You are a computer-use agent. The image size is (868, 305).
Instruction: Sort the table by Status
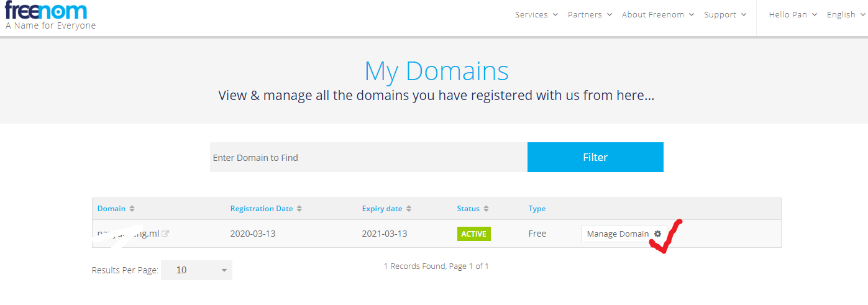(x=473, y=209)
